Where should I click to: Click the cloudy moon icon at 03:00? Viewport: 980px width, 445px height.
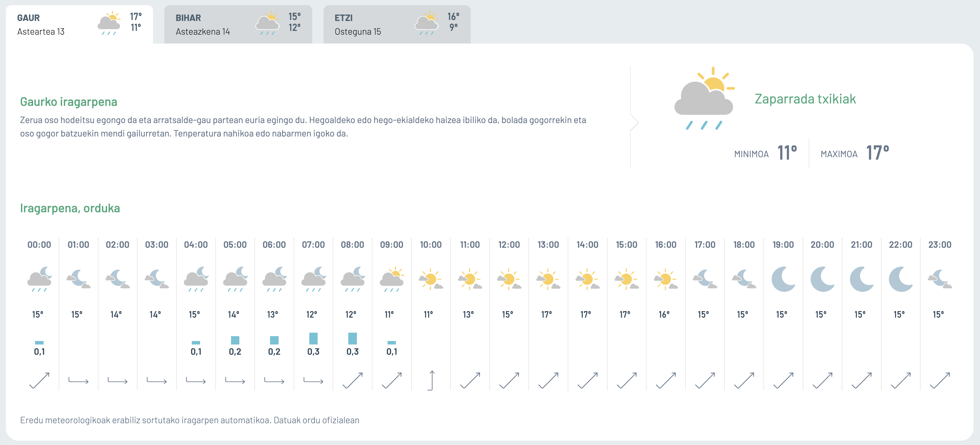point(157,279)
